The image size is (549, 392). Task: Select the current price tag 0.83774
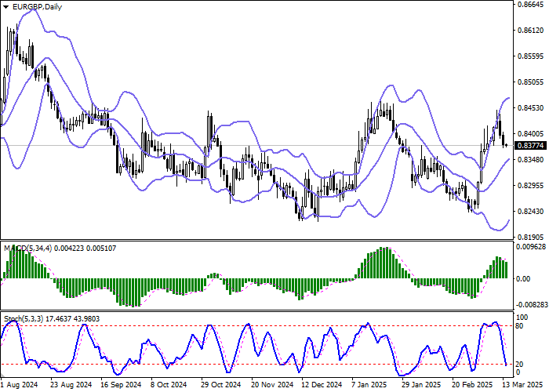(529, 146)
